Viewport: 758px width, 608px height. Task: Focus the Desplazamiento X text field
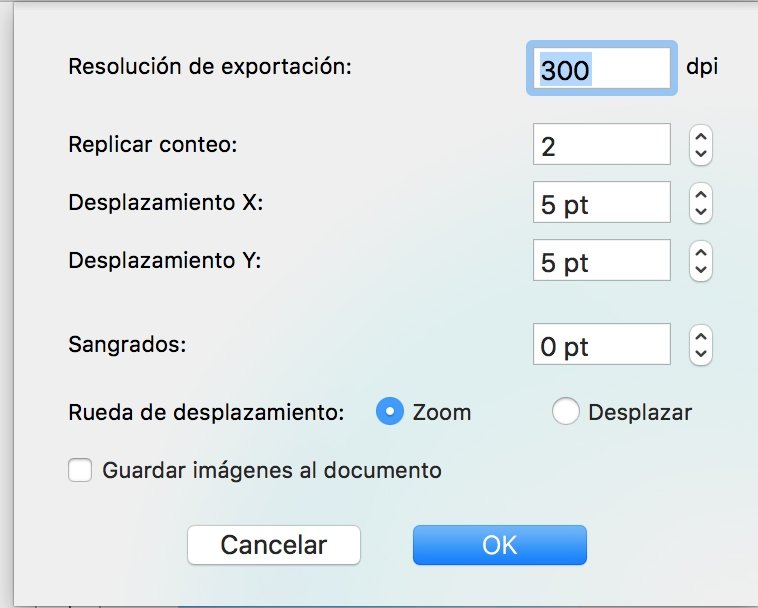click(x=601, y=202)
